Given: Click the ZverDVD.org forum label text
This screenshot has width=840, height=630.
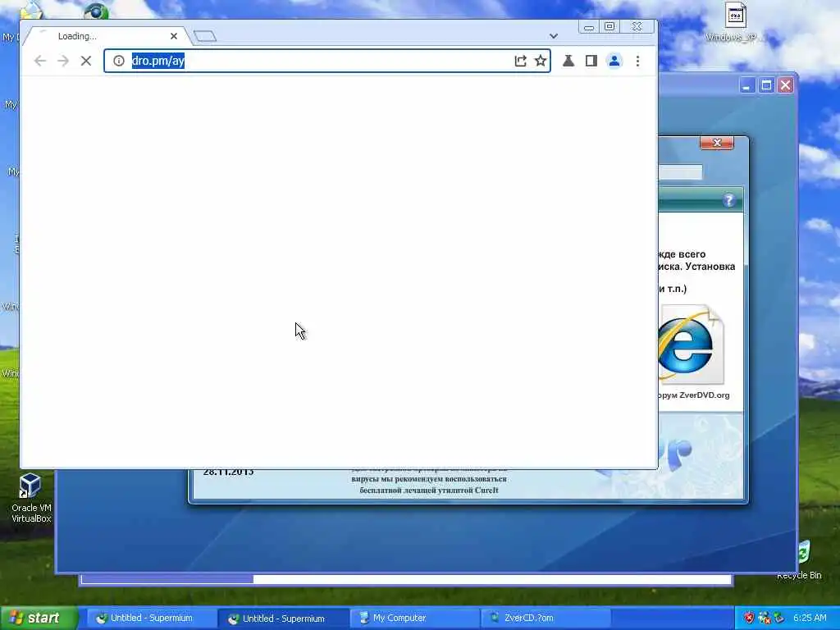Looking at the screenshot, I should point(694,395).
